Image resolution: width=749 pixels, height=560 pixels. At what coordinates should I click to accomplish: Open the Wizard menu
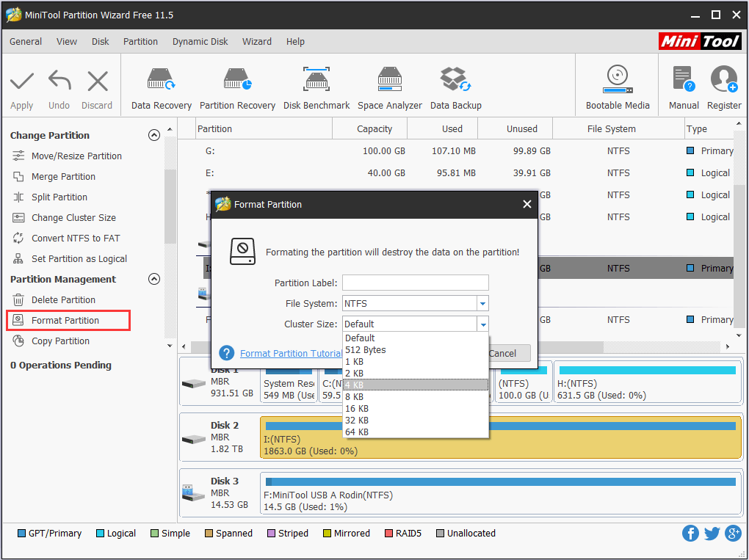pyautogui.click(x=257, y=42)
